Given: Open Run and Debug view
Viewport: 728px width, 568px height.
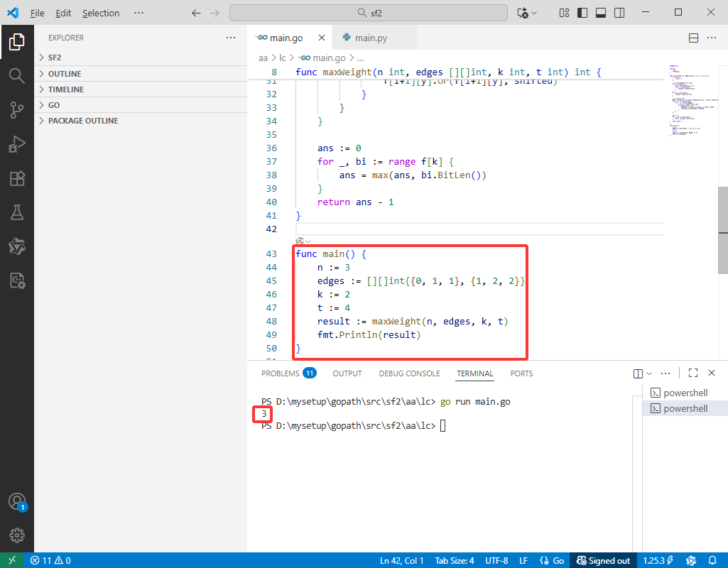Looking at the screenshot, I should click(x=17, y=144).
